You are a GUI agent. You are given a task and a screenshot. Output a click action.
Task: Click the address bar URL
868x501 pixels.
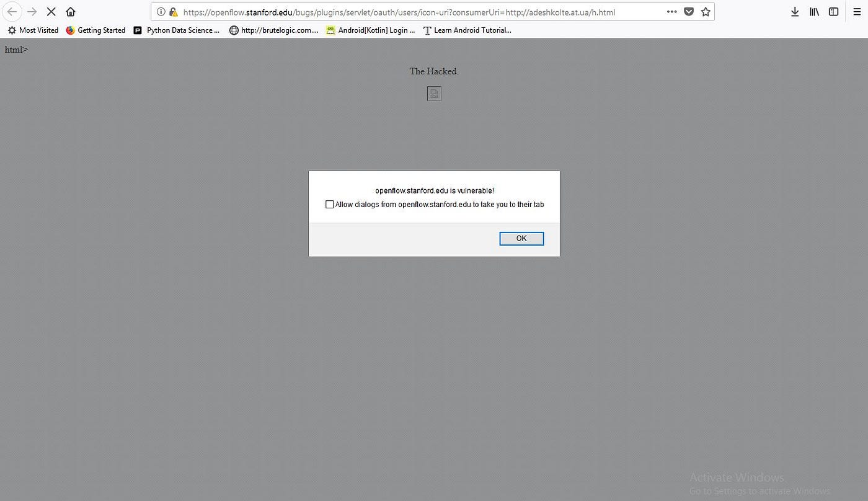click(x=399, y=12)
